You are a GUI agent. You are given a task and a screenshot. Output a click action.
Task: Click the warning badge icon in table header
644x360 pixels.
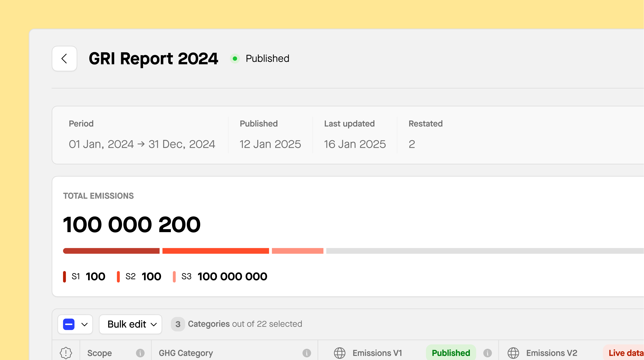coord(66,353)
